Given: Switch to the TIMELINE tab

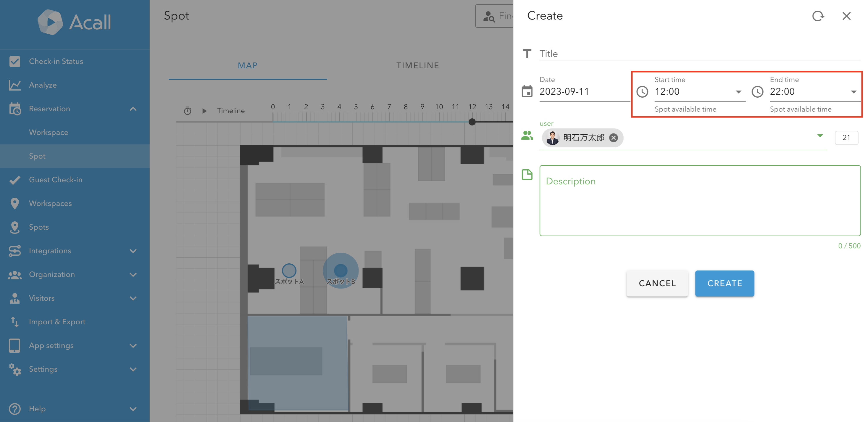Looking at the screenshot, I should coord(418,66).
